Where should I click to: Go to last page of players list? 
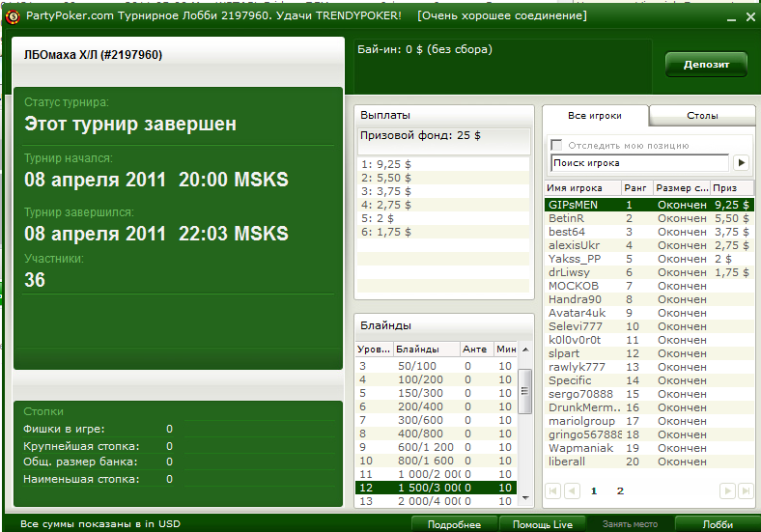pos(746,491)
